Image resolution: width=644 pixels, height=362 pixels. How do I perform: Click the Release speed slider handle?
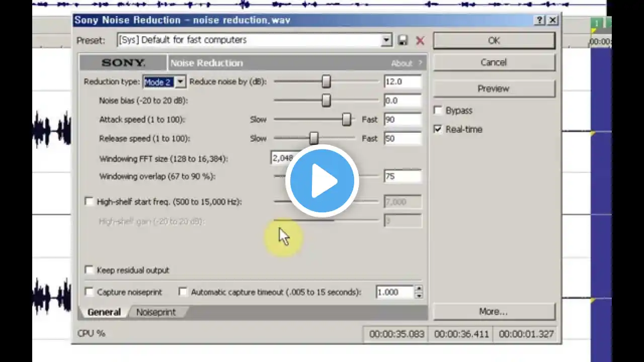[313, 138]
